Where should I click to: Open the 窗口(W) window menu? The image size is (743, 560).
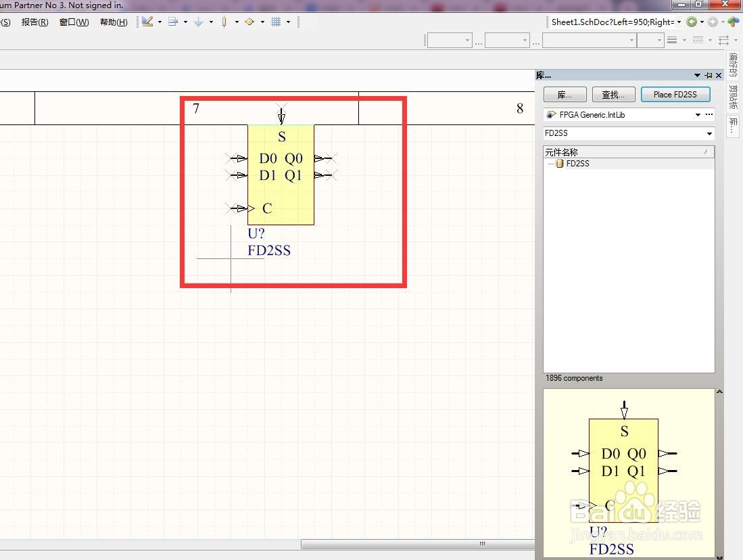74,22
